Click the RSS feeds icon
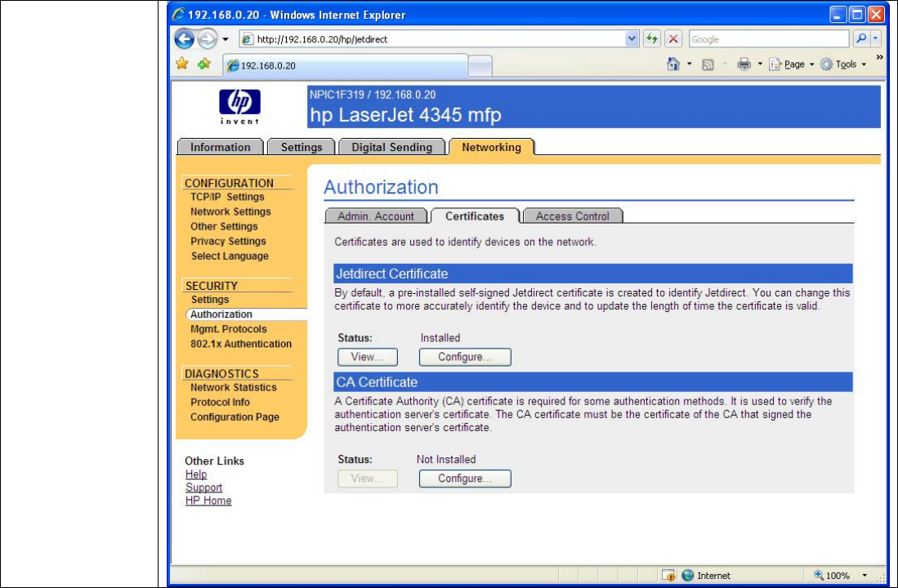This screenshot has width=898, height=588. tap(708, 65)
